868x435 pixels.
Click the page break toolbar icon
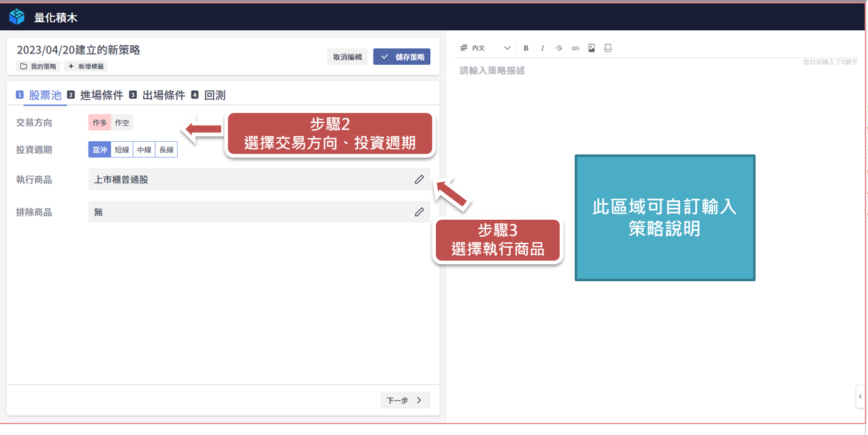pos(608,48)
